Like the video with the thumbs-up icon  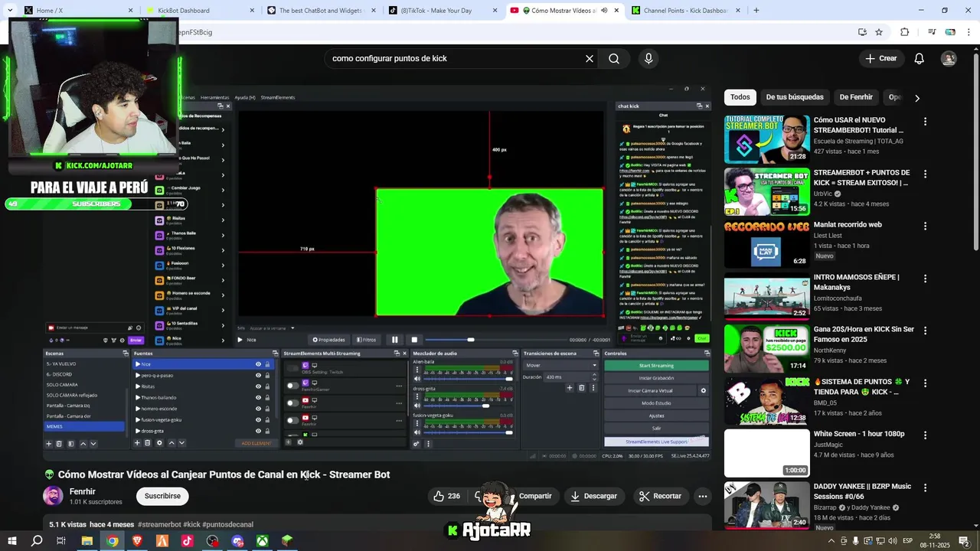pyautogui.click(x=439, y=496)
